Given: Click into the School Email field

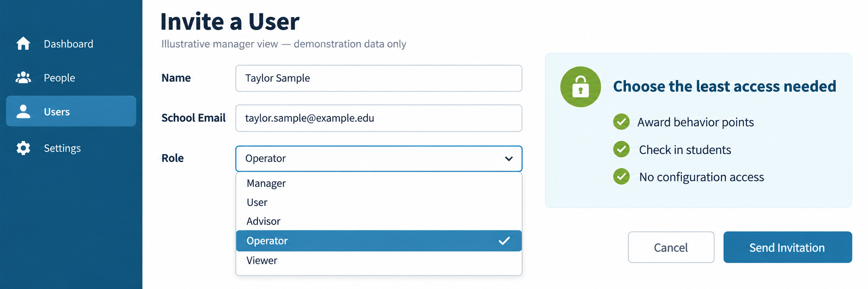Looking at the screenshot, I should coord(379,118).
